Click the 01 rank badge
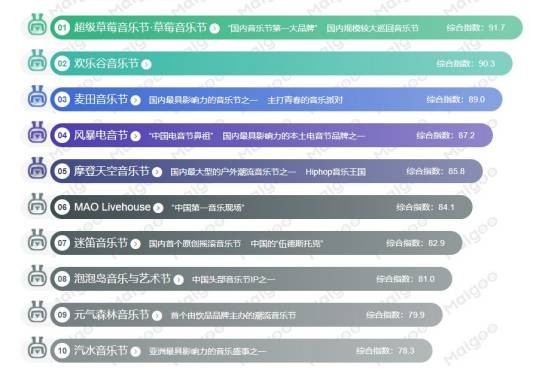 pyautogui.click(x=62, y=27)
